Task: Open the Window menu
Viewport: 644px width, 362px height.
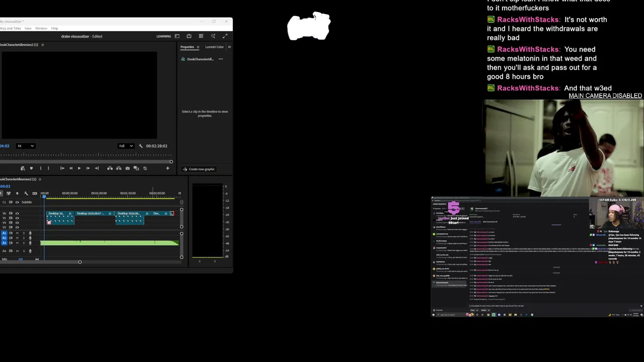Action: coord(41,28)
